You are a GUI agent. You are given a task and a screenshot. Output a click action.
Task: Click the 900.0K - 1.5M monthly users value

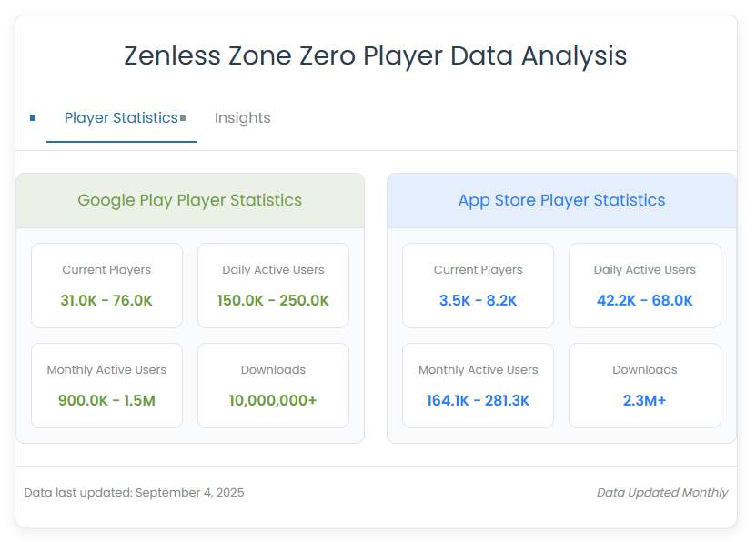[106, 400]
